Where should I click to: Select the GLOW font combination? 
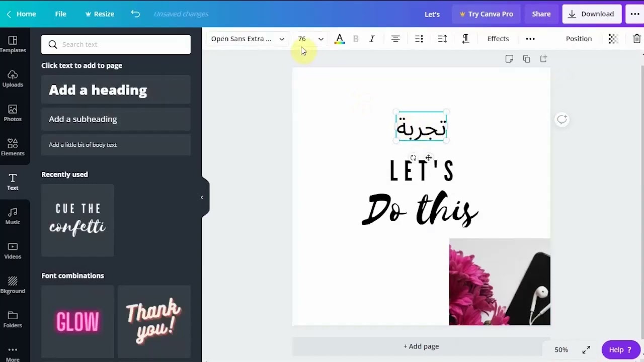[77, 321]
